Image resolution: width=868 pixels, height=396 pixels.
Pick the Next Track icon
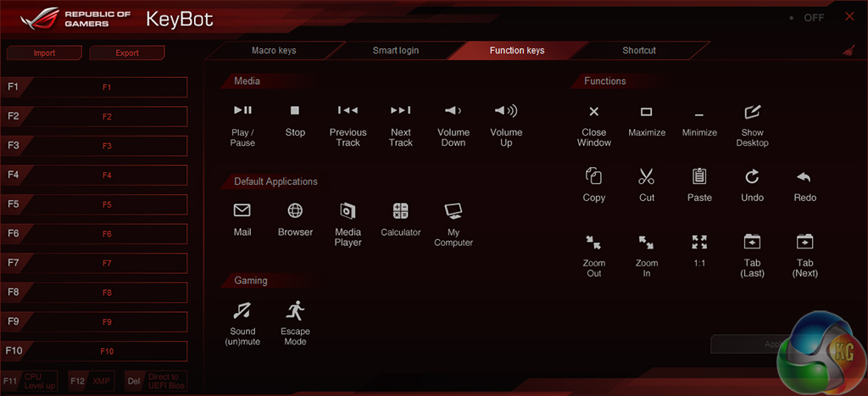[x=401, y=111]
